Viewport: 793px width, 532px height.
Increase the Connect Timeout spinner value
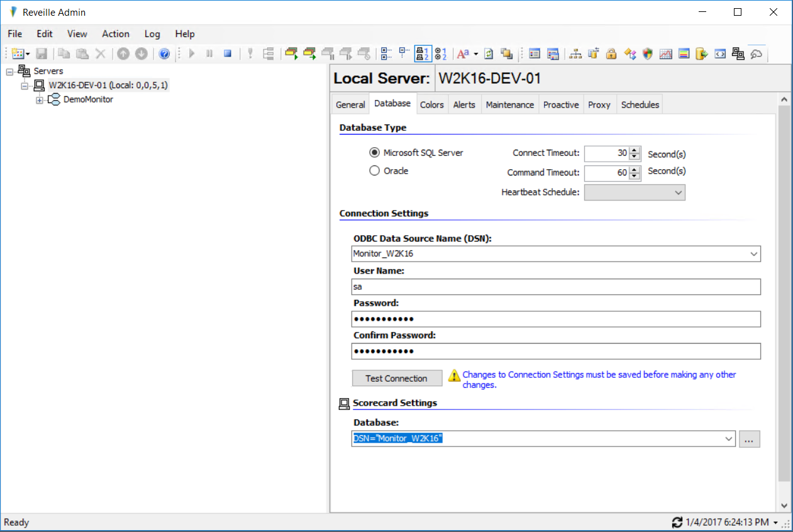[635, 150]
